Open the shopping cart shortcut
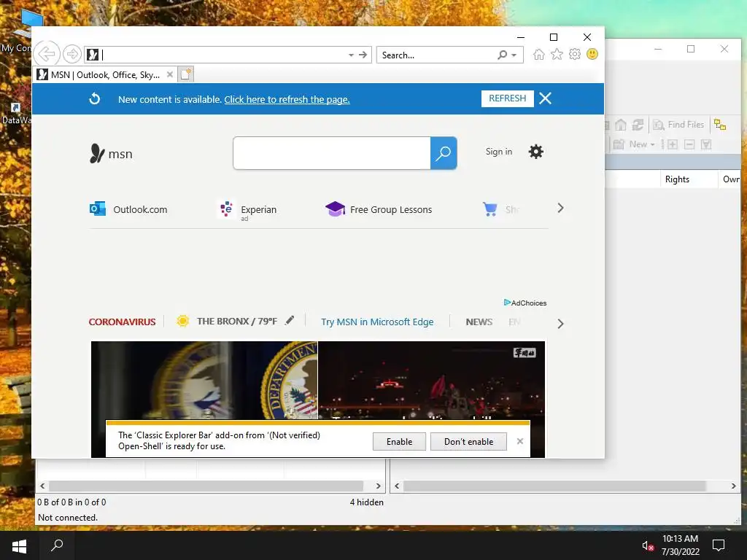The height and width of the screenshot is (560, 747). (490, 209)
